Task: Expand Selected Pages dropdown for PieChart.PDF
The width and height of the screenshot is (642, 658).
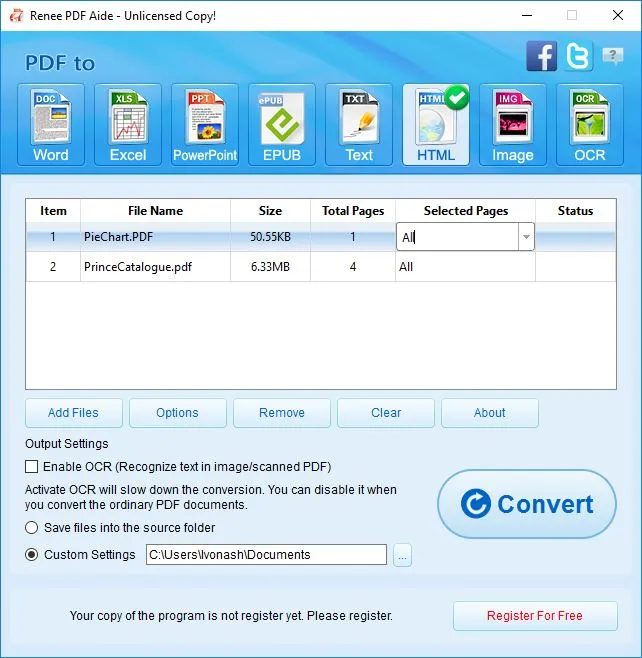Action: coord(526,237)
